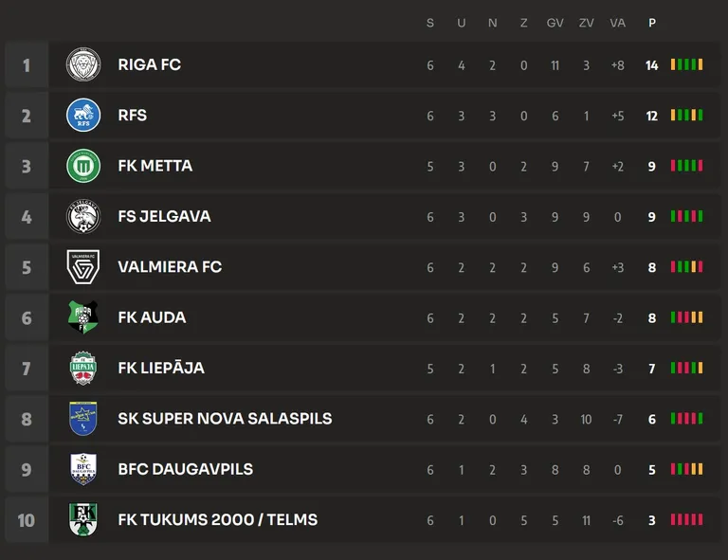Click the blue RFS club logo
The height and width of the screenshot is (560, 728).
click(x=83, y=115)
